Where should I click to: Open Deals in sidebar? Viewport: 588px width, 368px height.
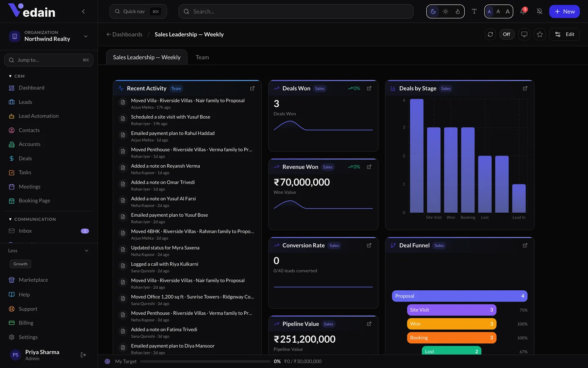[x=49, y=158]
